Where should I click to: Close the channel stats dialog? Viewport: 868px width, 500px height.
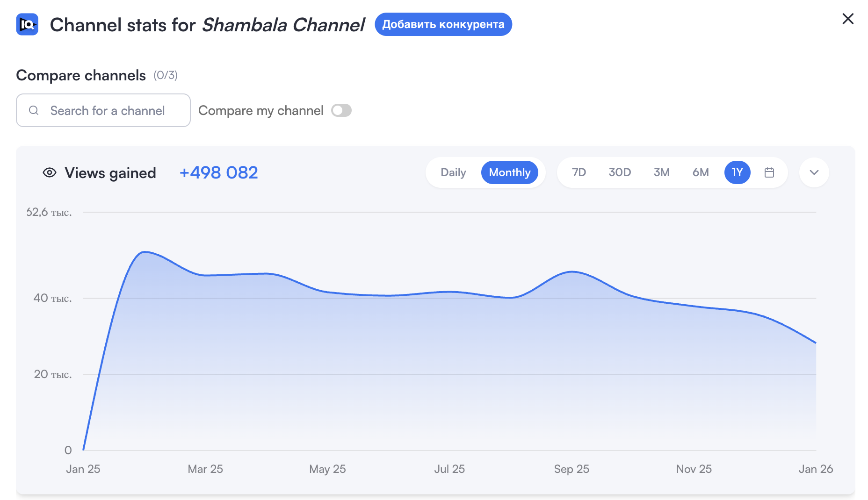coord(847,19)
